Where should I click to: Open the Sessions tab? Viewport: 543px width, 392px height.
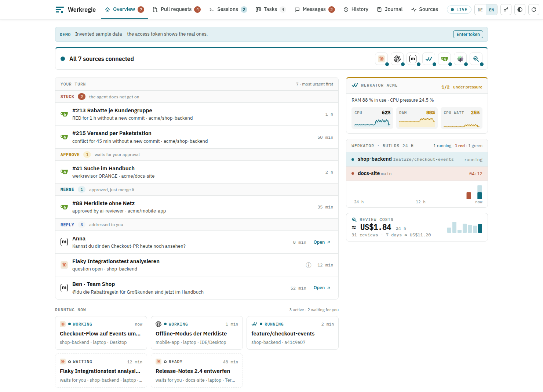pos(228,10)
